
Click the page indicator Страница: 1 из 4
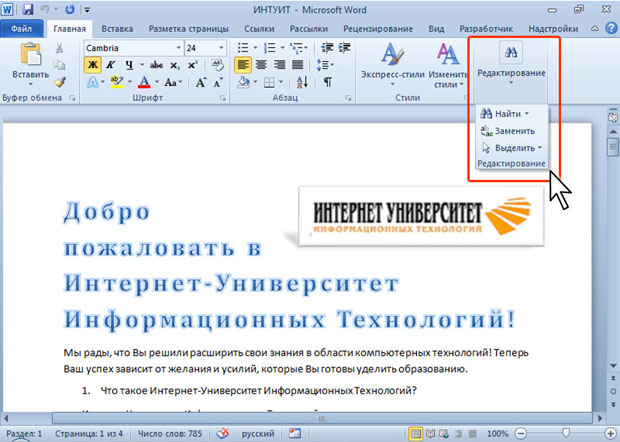coord(89,434)
